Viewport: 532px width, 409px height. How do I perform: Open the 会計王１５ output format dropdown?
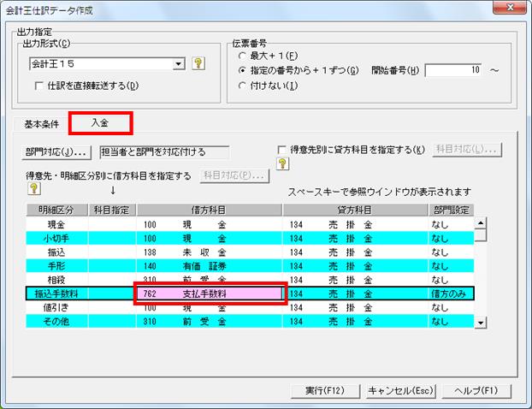(178, 64)
